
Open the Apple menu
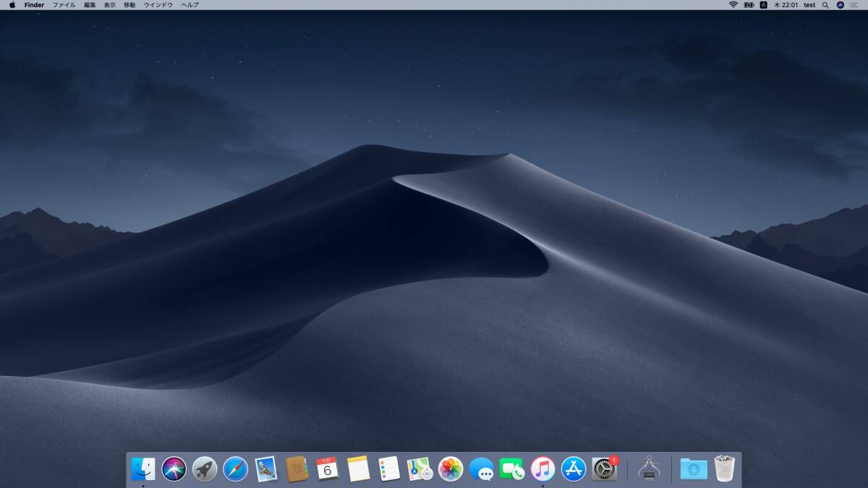(12, 5)
